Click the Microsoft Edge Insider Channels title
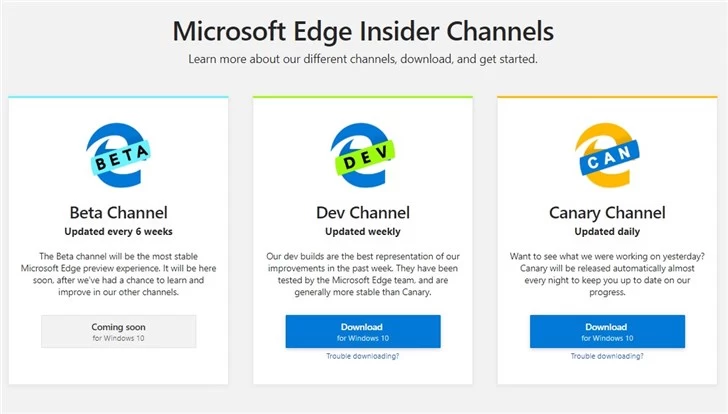 tap(363, 30)
